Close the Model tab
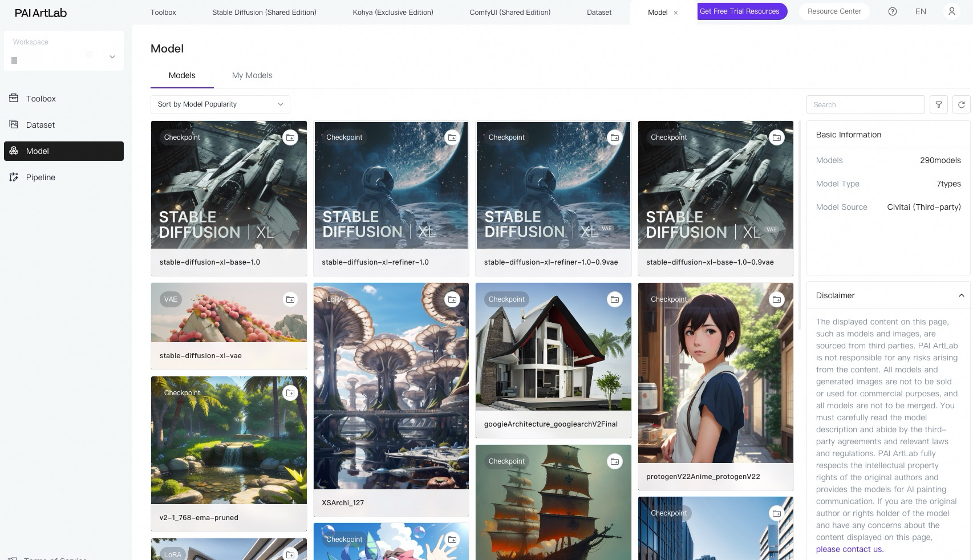Image resolution: width=973 pixels, height=560 pixels. coord(676,13)
